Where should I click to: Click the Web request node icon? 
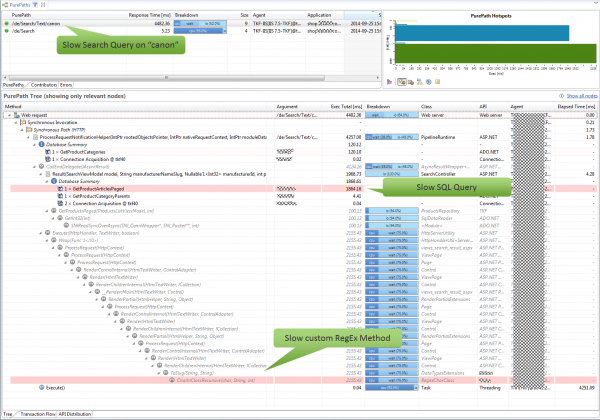point(17,115)
